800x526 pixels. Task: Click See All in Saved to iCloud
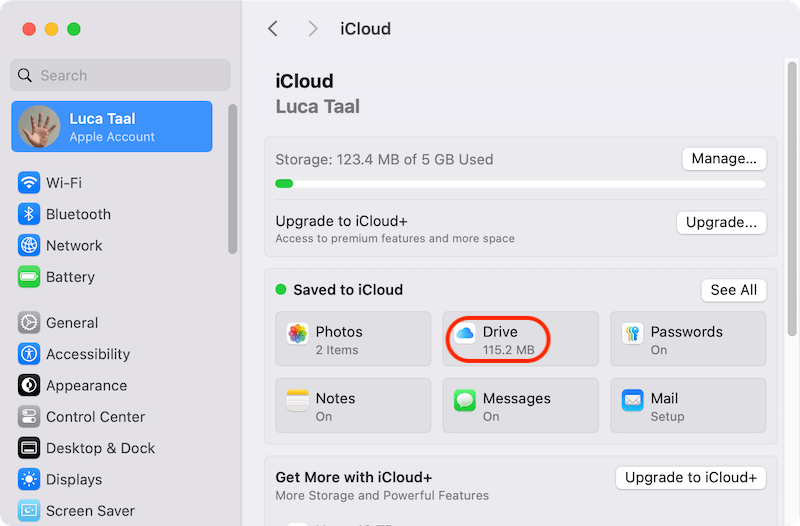pyautogui.click(x=734, y=290)
